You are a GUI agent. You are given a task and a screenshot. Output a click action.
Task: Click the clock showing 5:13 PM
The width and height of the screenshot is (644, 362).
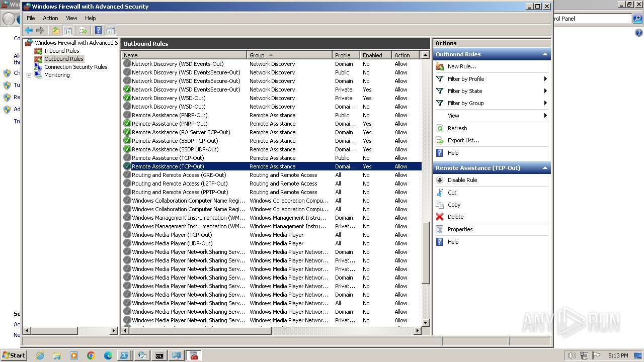tap(618, 355)
